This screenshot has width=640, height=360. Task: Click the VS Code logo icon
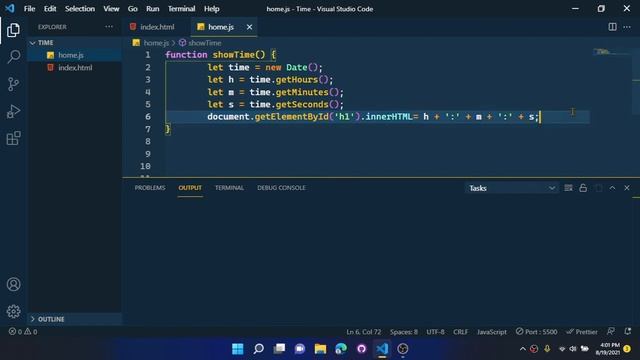9,9
